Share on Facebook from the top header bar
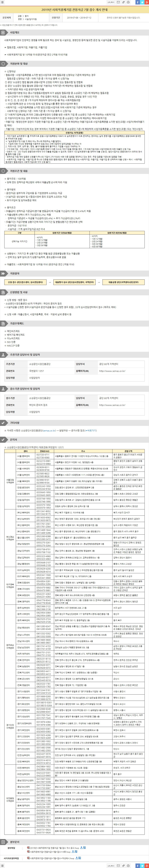149x868 pixels. pos(138,2)
